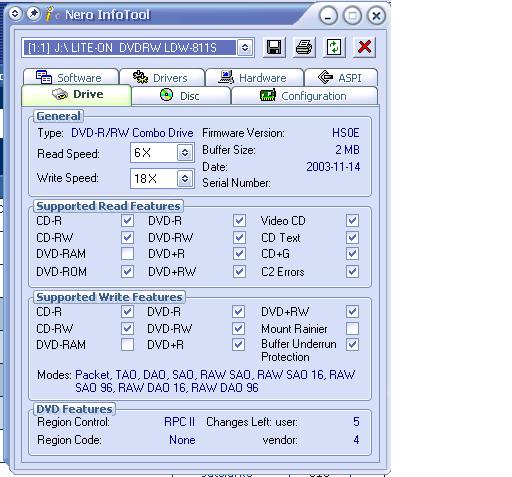Click the date value 2003-11-14
The width and height of the screenshot is (512, 477).
pyautogui.click(x=333, y=167)
